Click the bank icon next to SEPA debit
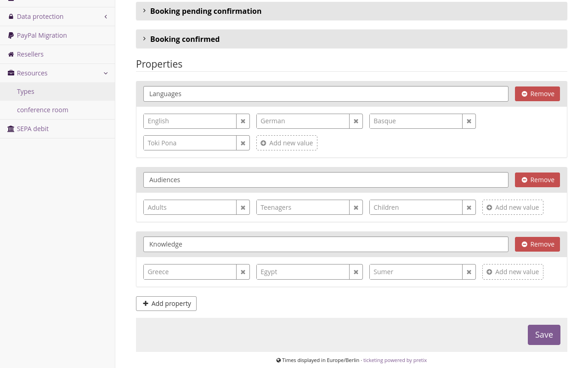The image size is (588, 368). point(11,129)
